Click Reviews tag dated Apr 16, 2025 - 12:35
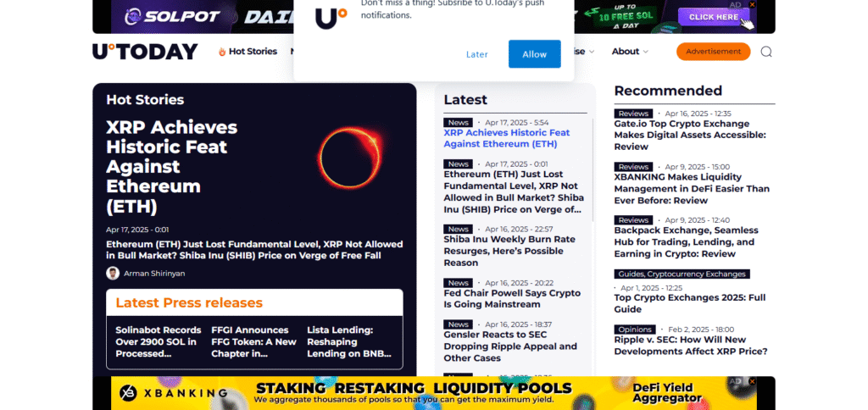Image resolution: width=868 pixels, height=410 pixels. [x=633, y=114]
